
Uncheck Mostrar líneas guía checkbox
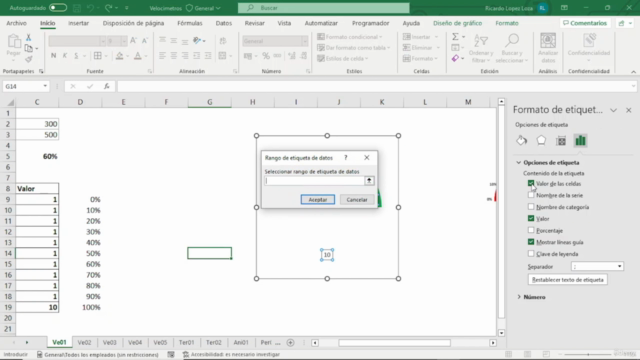coord(531,242)
